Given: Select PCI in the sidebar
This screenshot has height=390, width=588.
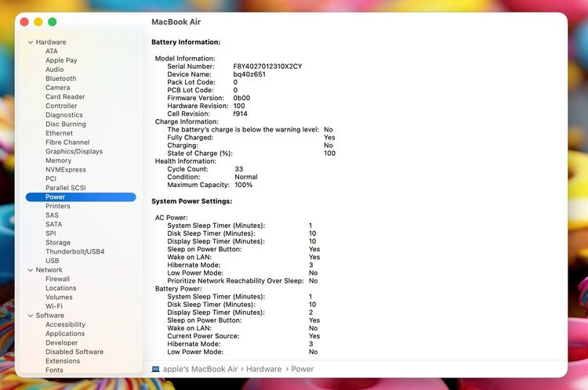Looking at the screenshot, I should (x=51, y=179).
